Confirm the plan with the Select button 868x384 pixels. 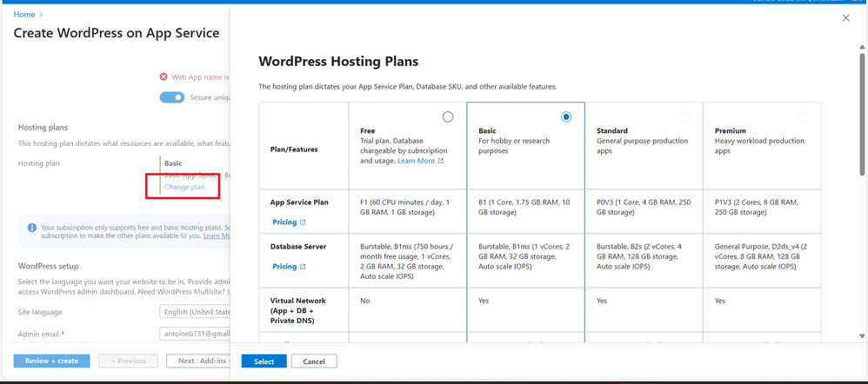point(264,361)
